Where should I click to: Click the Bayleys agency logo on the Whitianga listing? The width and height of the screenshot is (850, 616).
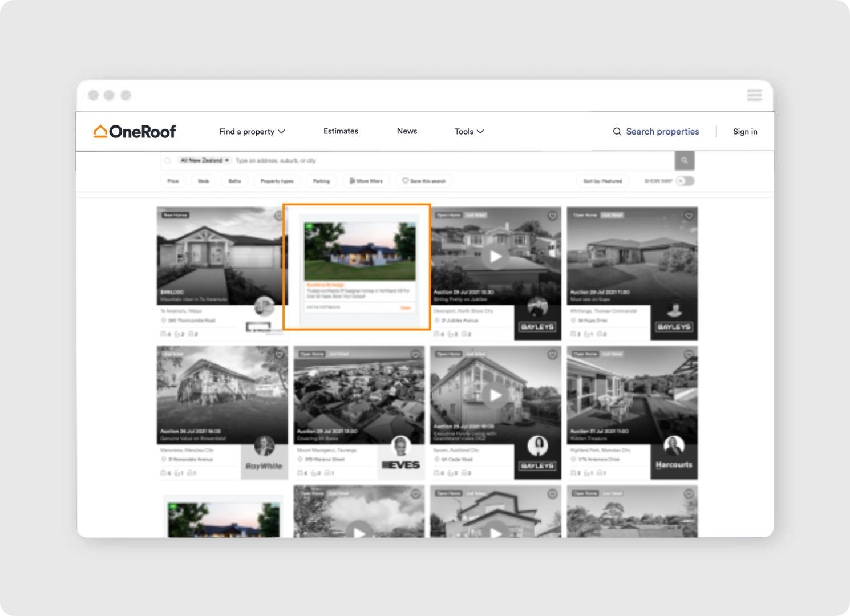(674, 326)
